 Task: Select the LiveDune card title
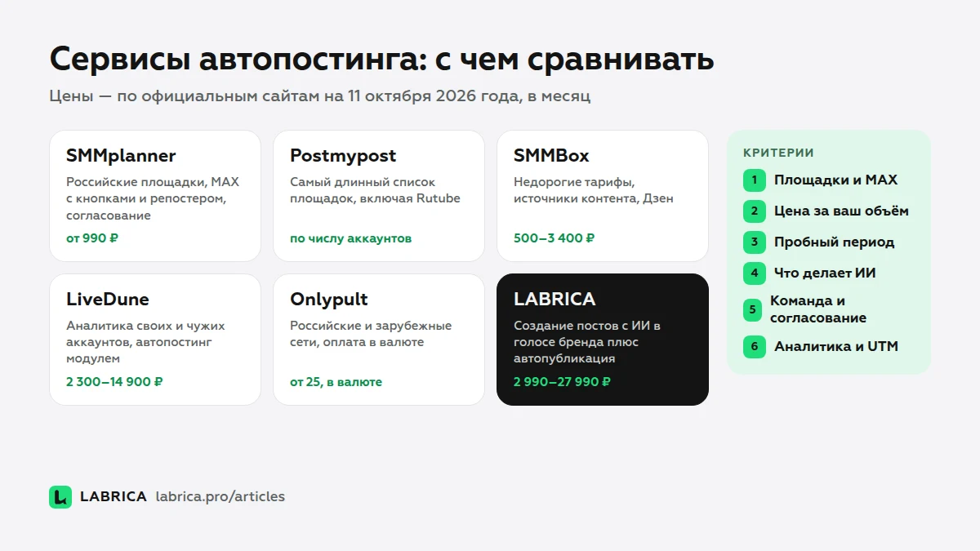[108, 299]
